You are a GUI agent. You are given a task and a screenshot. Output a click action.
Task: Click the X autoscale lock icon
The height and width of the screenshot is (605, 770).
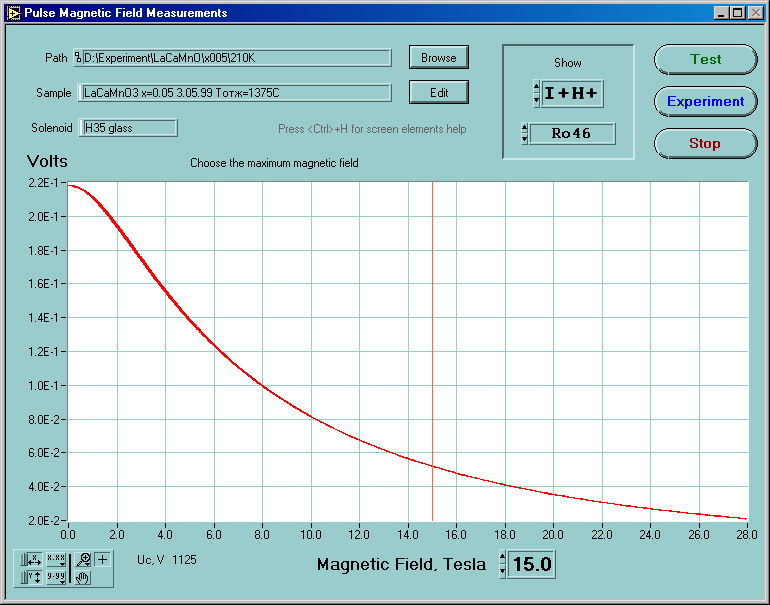(30, 559)
